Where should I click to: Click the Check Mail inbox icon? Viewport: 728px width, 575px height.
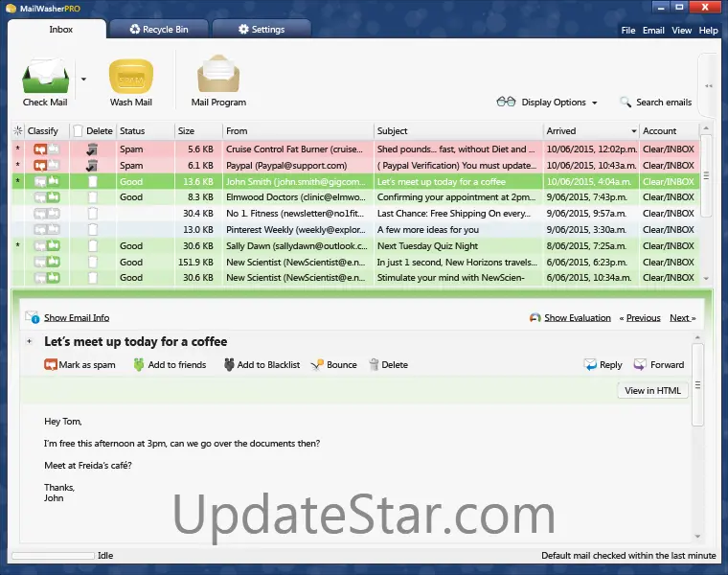[x=43, y=76]
